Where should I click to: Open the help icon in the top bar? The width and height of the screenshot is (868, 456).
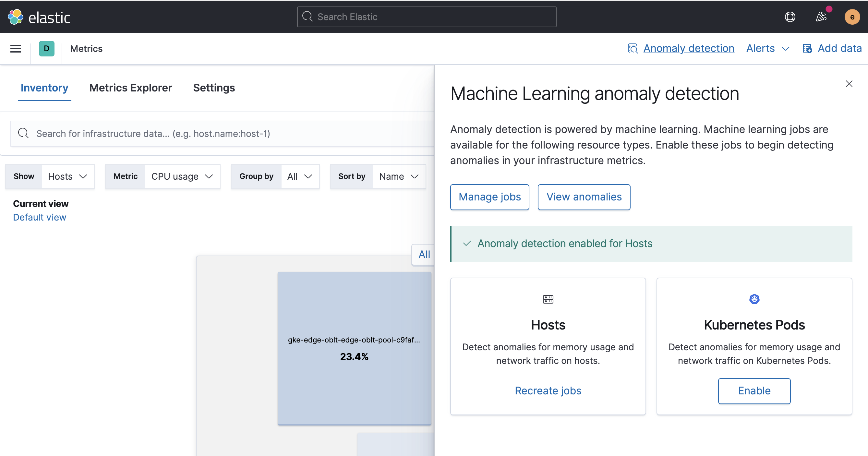click(x=790, y=17)
